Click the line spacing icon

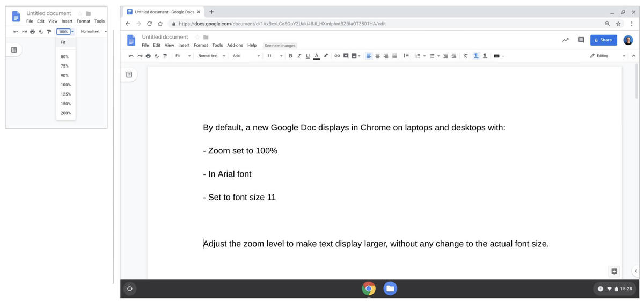point(406,56)
